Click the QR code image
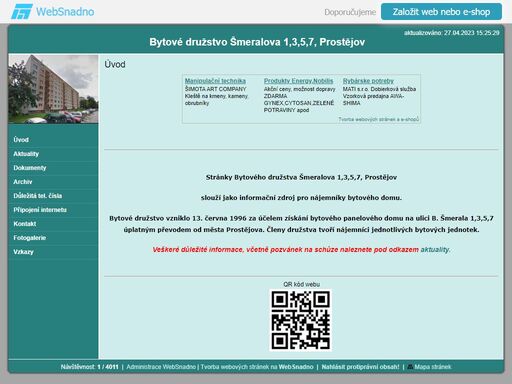 (300, 320)
